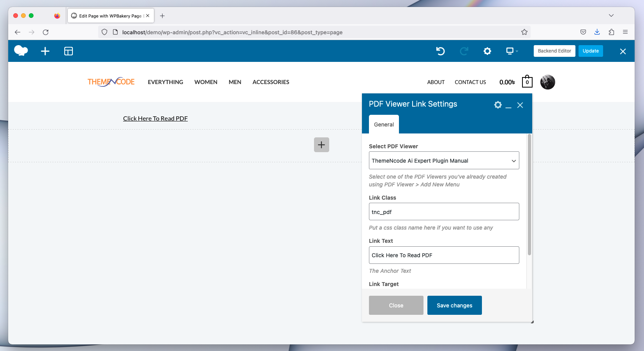Edit the Link Text input field
The width and height of the screenshot is (644, 351).
444,255
